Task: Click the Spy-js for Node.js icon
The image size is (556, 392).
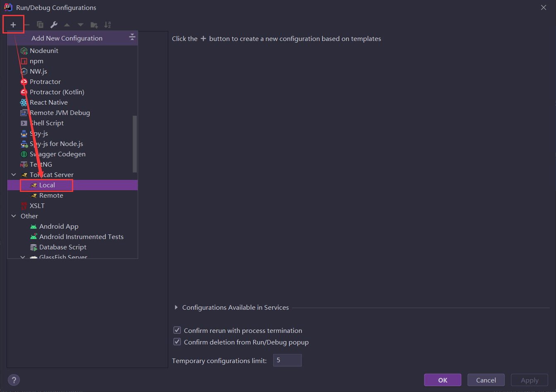Action: click(24, 144)
